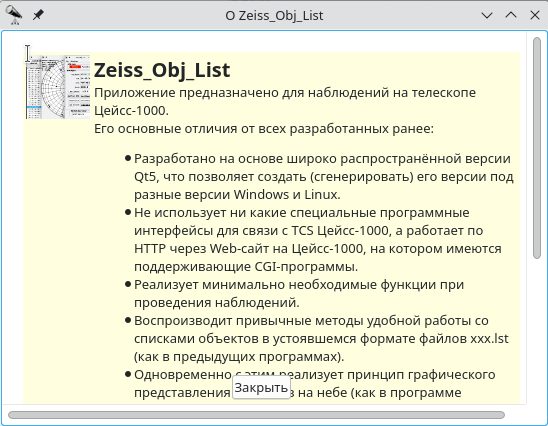
Task: Click the vertical scrollbar handle
Action: pyautogui.click(x=537, y=148)
